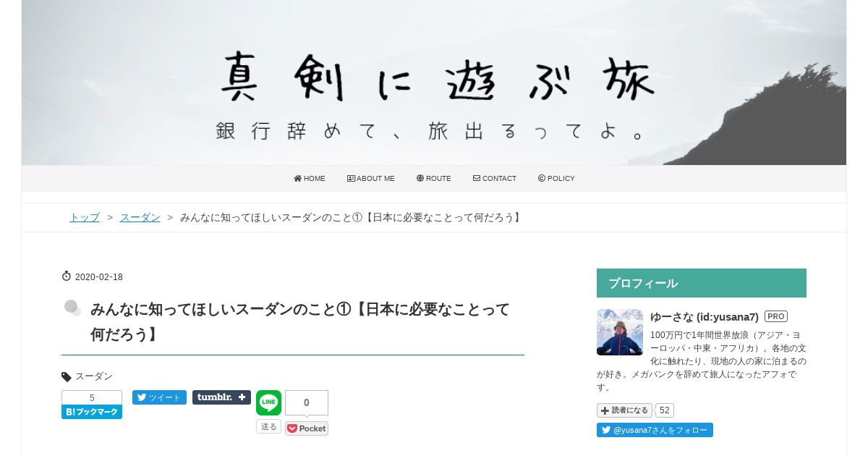The height and width of the screenshot is (456, 868).
Task: Open the ROUTE menu item
Action: click(434, 179)
